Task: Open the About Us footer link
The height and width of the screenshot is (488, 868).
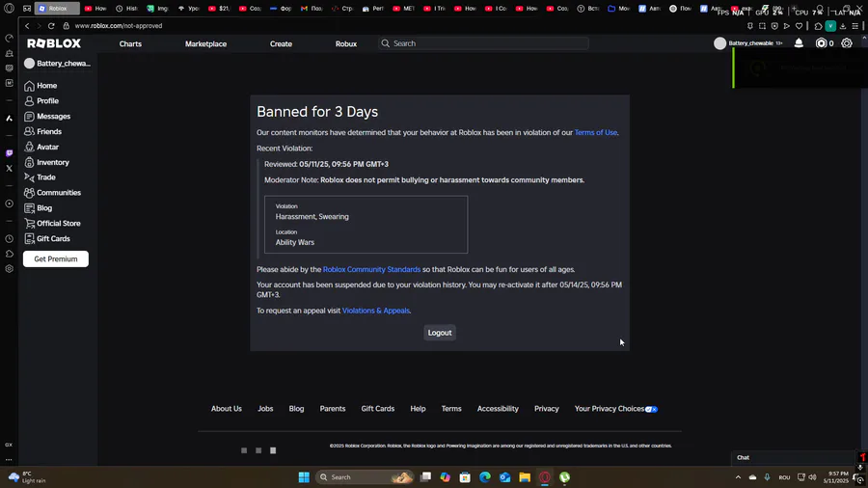Action: [x=227, y=408]
